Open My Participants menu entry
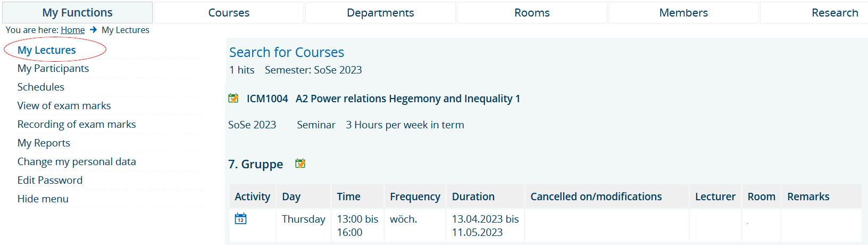This screenshot has width=868, height=245. tap(53, 69)
